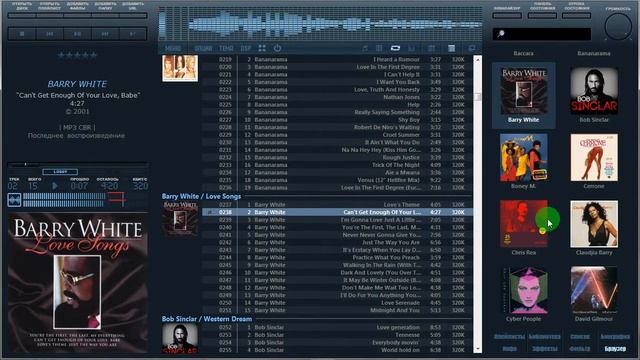640x360 pixels.
Task: Click the Stop playback button
Action: (22, 34)
